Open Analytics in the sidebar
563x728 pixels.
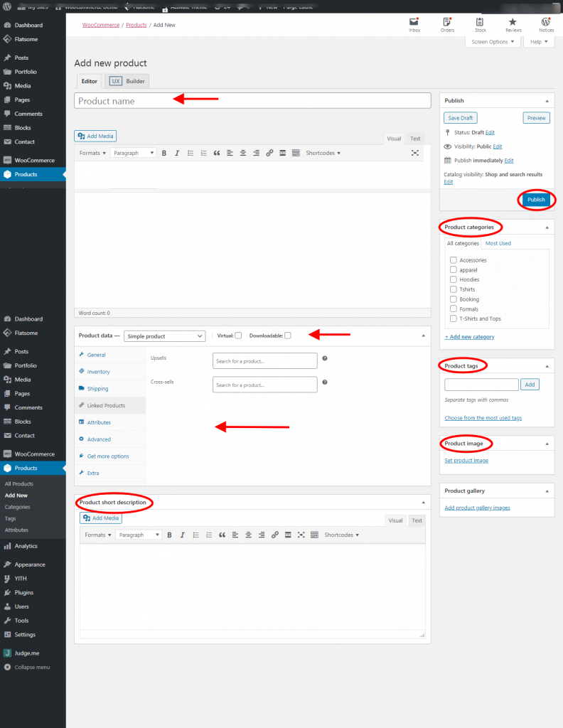[26, 546]
